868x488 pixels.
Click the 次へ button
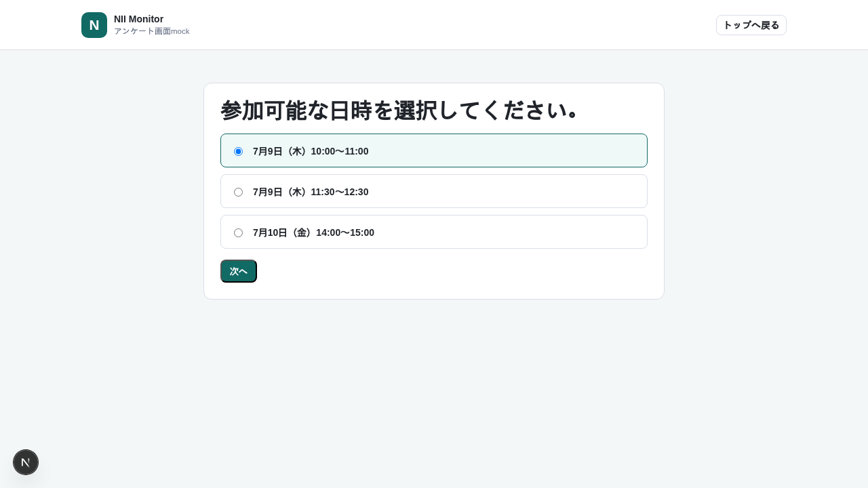tap(239, 271)
